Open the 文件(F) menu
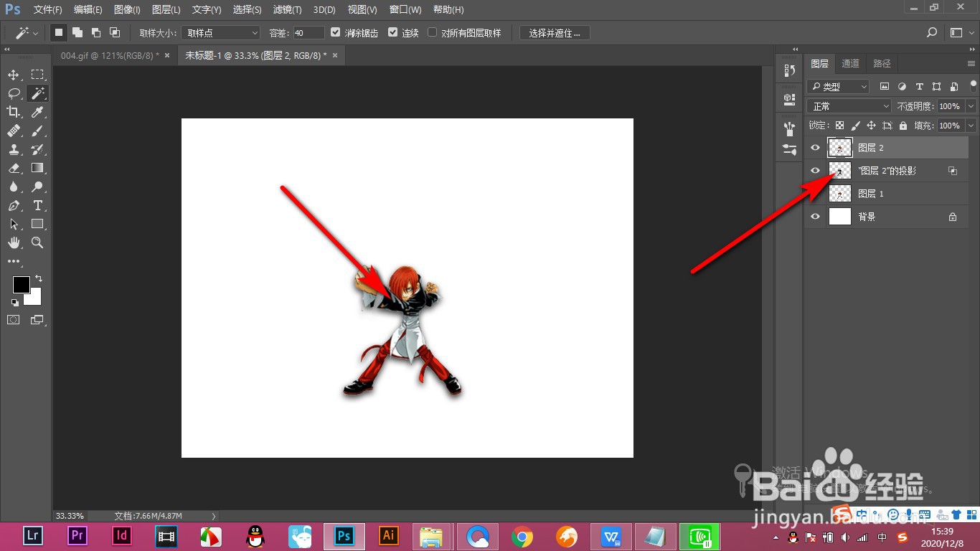The width and height of the screenshot is (980, 551). tap(48, 10)
